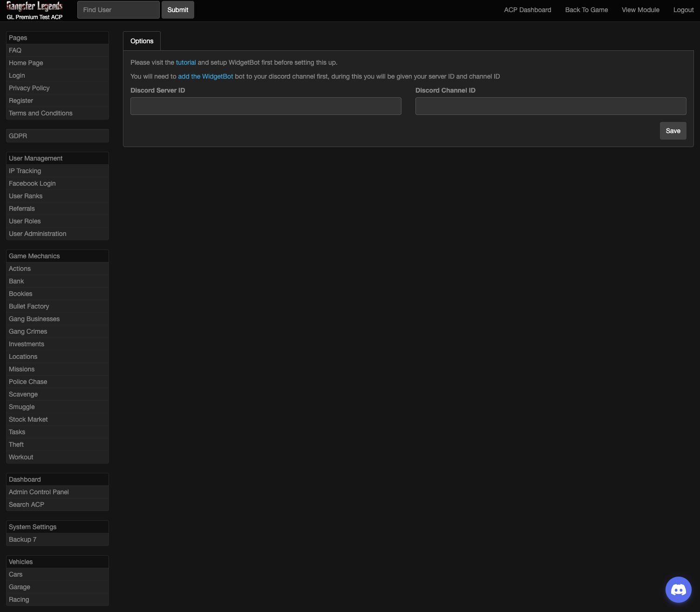Open Bullet Factory in Game Mechanics

coord(29,306)
